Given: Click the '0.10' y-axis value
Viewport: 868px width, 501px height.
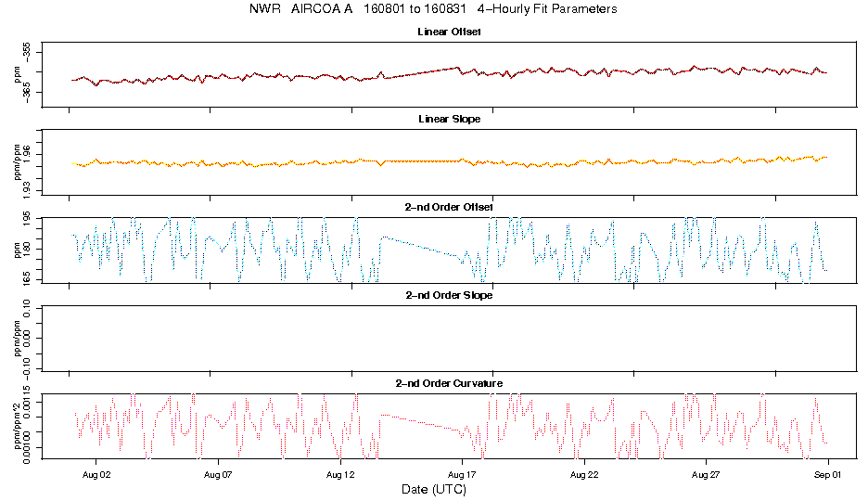Looking at the screenshot, I should point(27,308).
